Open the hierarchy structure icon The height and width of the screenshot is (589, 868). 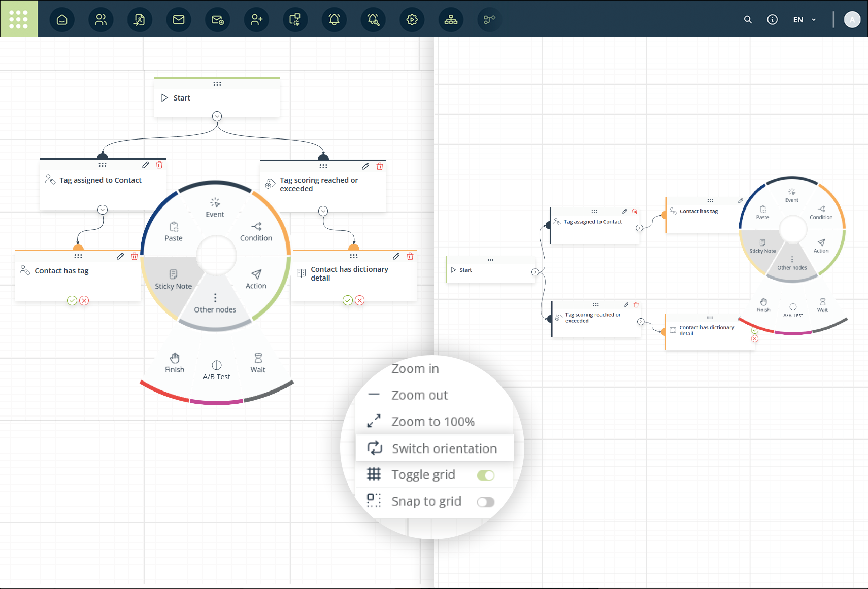(x=451, y=20)
